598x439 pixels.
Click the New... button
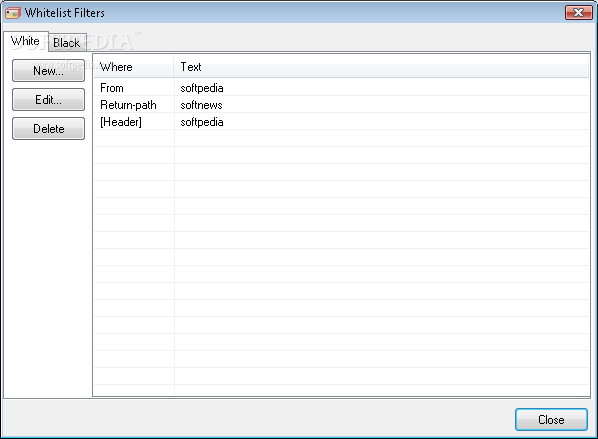point(48,71)
